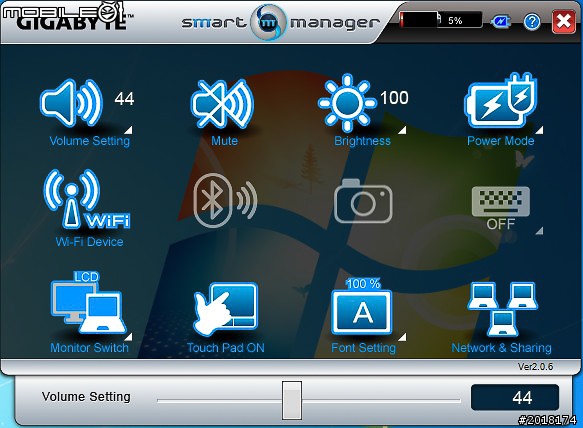Expand the keyboard backlight corner arrow
This screenshot has height=428, width=583.
coord(539,231)
